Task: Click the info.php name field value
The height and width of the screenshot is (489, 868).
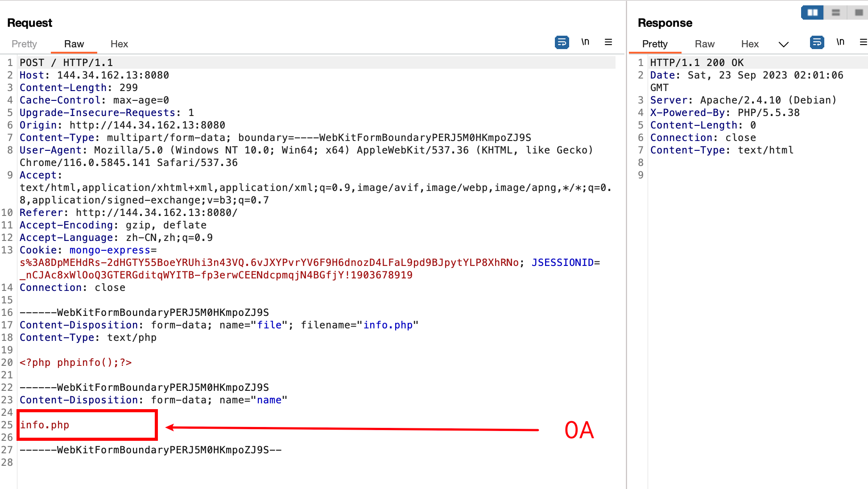Action: [45, 425]
